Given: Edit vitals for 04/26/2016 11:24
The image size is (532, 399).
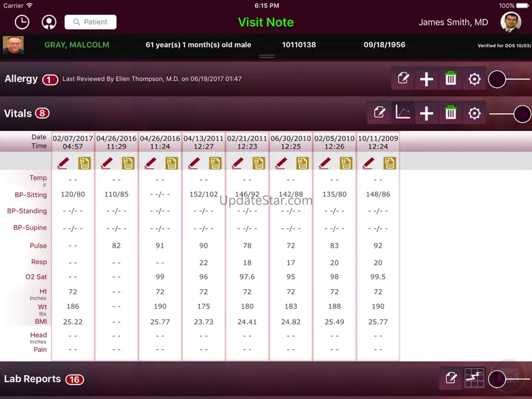Looking at the screenshot, I should pos(150,163).
